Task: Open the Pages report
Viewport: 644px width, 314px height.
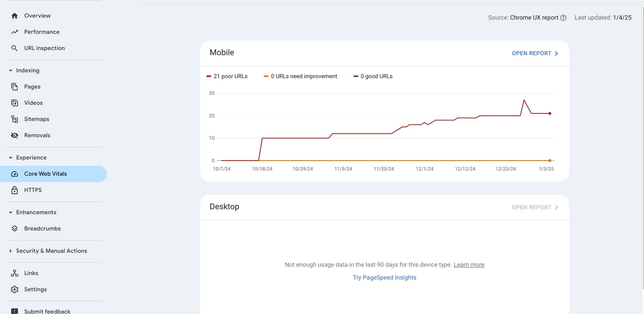Action: [32, 87]
